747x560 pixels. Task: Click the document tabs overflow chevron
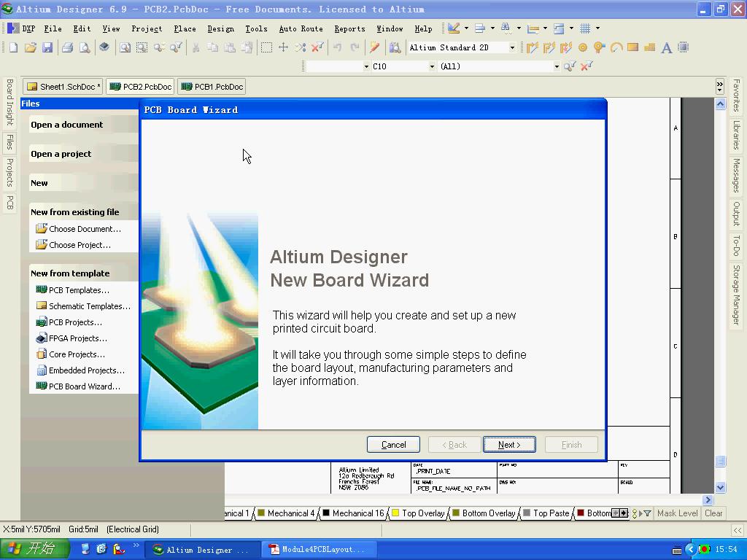pyautogui.click(x=720, y=87)
